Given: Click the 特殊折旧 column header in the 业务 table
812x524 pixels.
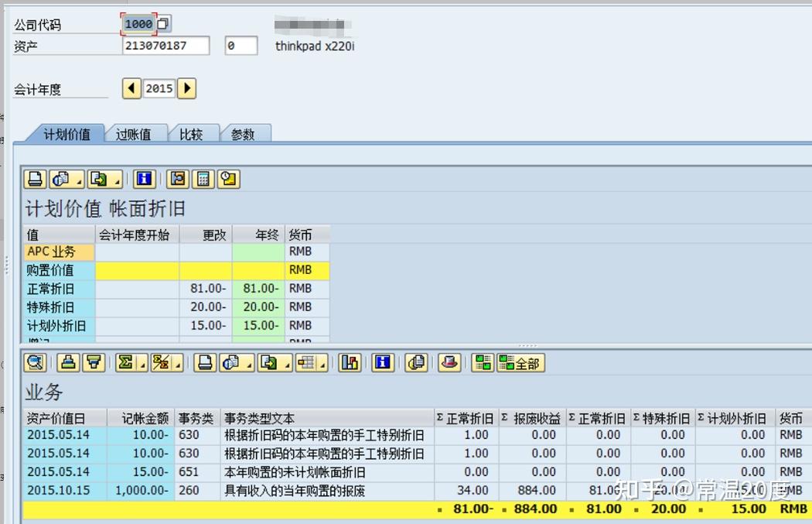Looking at the screenshot, I should (663, 418).
